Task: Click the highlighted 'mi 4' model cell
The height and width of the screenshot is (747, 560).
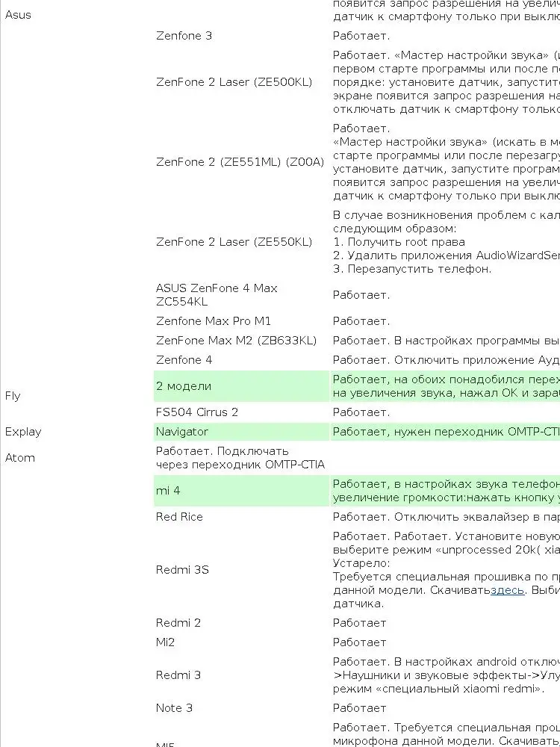Action: pos(241,491)
